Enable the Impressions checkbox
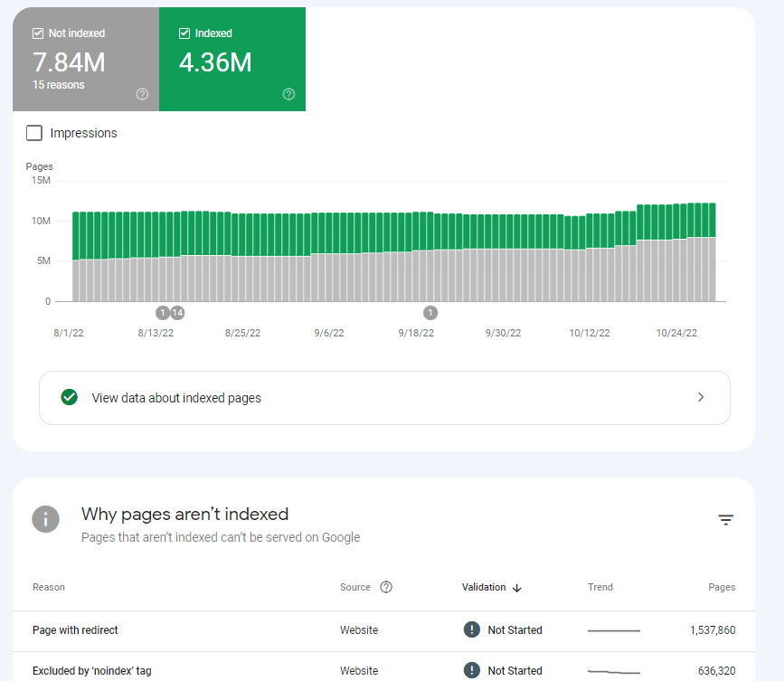The height and width of the screenshot is (681, 784). pyautogui.click(x=33, y=132)
